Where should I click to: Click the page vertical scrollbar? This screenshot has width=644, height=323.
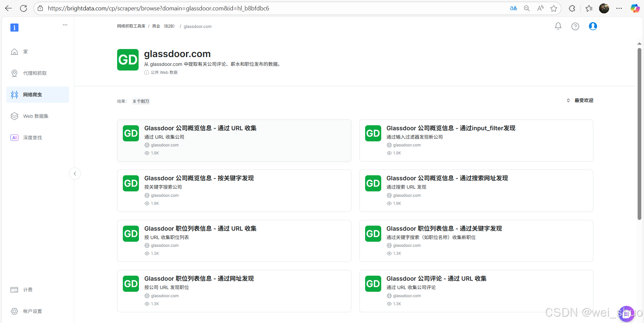pyautogui.click(x=639, y=134)
